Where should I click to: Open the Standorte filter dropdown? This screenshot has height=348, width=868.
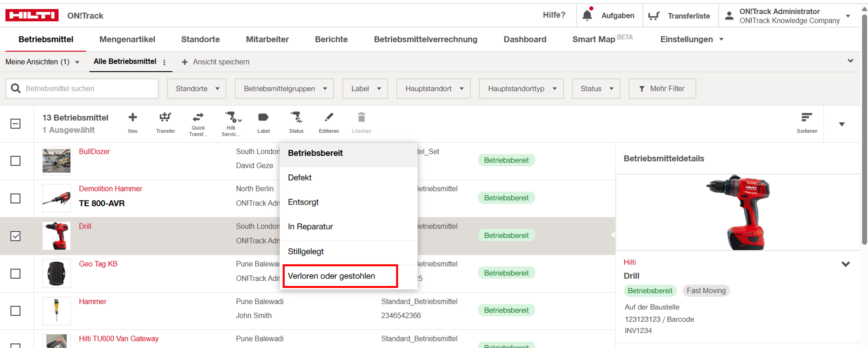coord(196,88)
